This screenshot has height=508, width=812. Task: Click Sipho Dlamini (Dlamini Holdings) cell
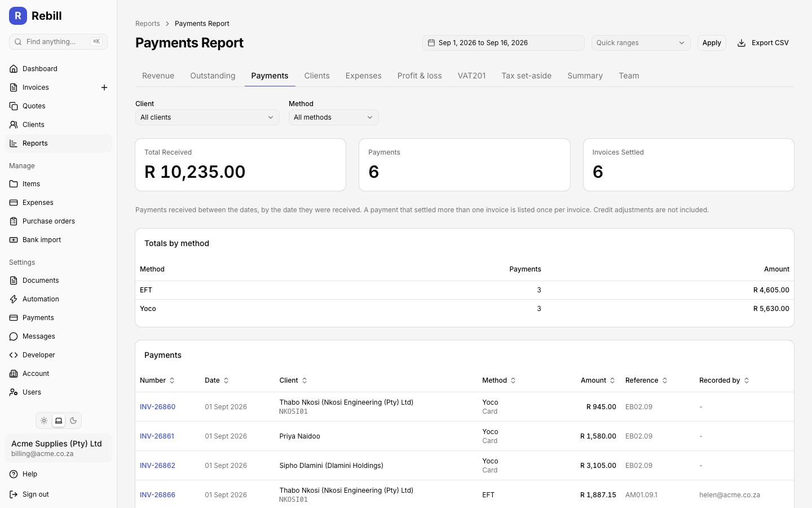point(331,466)
